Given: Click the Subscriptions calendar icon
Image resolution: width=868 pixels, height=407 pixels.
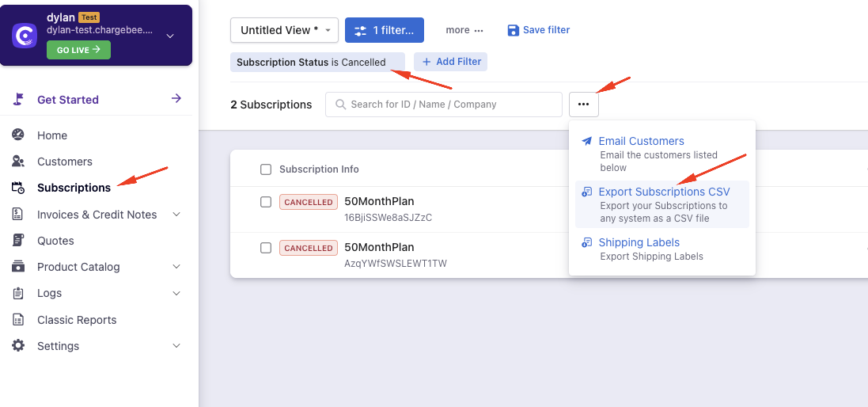Looking at the screenshot, I should [18, 188].
